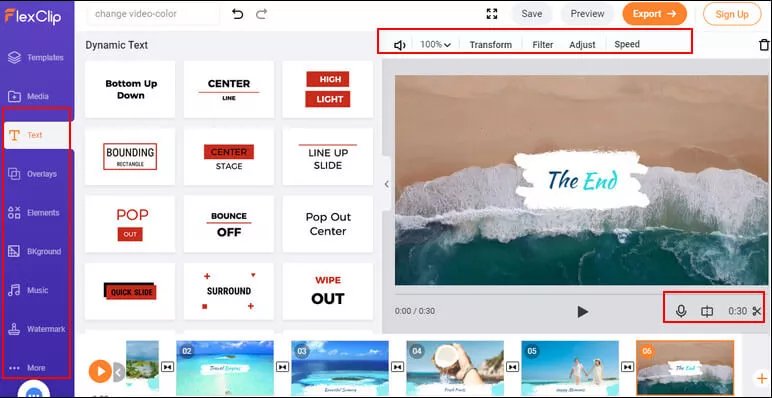Choose Surround text style
772x398 pixels.
click(x=229, y=291)
